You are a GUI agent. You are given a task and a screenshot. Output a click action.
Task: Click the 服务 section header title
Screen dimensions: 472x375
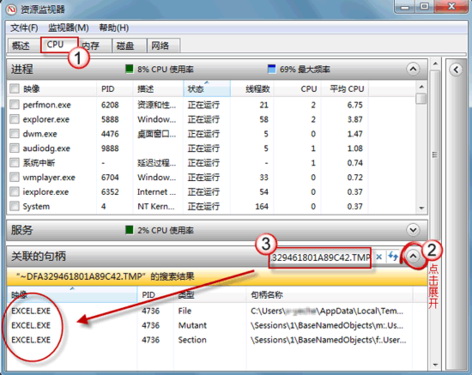[22, 230]
